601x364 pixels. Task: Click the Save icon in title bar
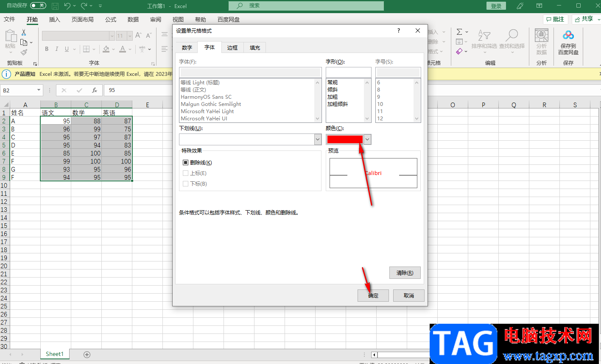[x=55, y=6]
